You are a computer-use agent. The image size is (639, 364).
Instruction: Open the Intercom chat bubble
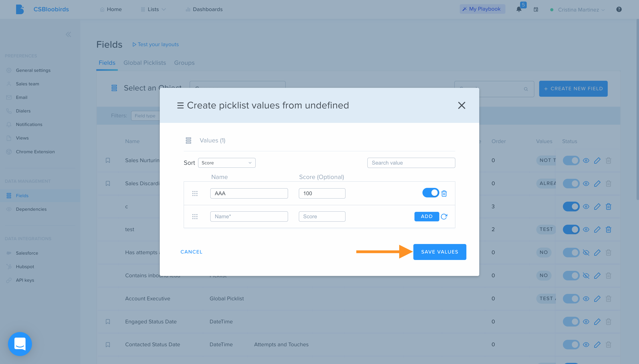point(20,344)
